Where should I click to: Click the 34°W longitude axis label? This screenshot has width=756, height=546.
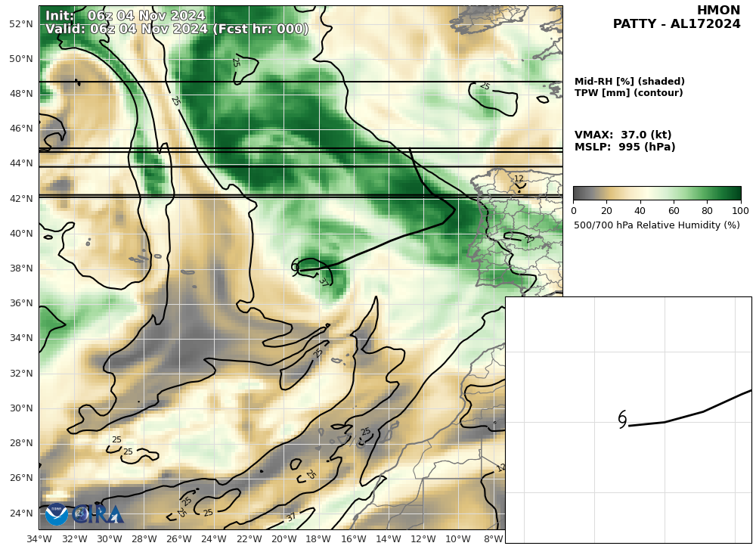[x=39, y=538]
